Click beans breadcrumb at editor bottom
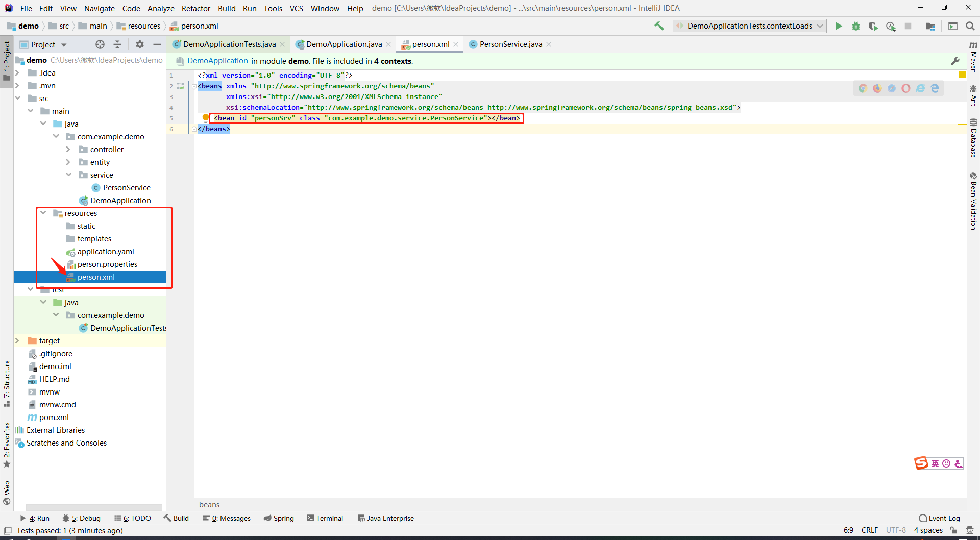 tap(209, 505)
